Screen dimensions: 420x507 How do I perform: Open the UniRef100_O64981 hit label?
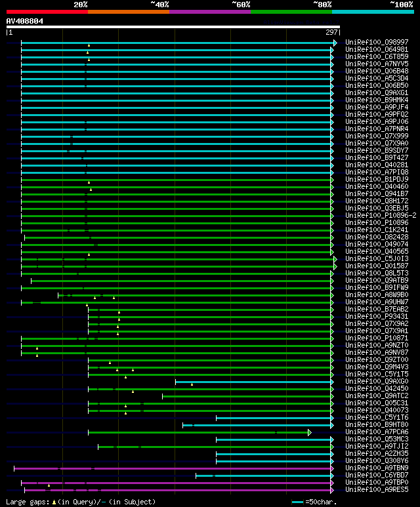point(377,49)
